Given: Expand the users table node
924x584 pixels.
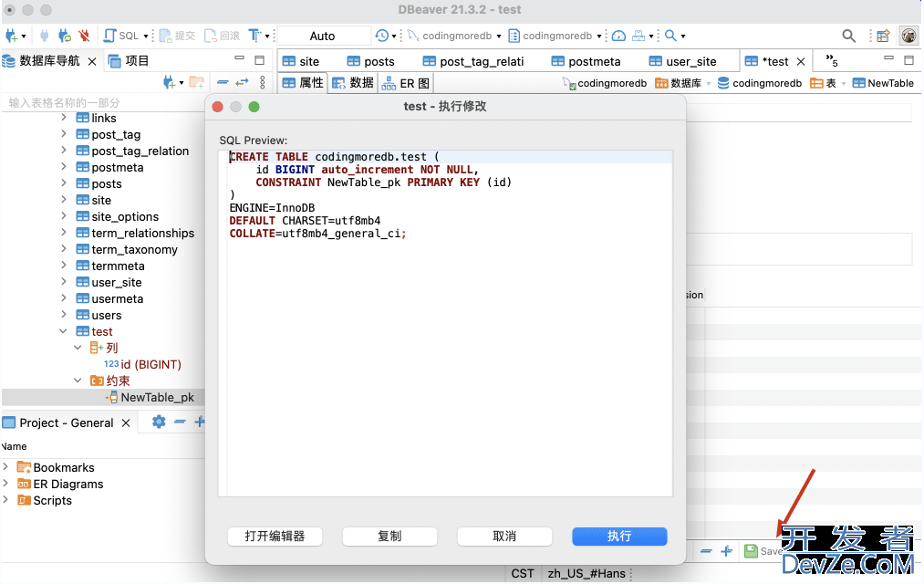Looking at the screenshot, I should coord(63,315).
